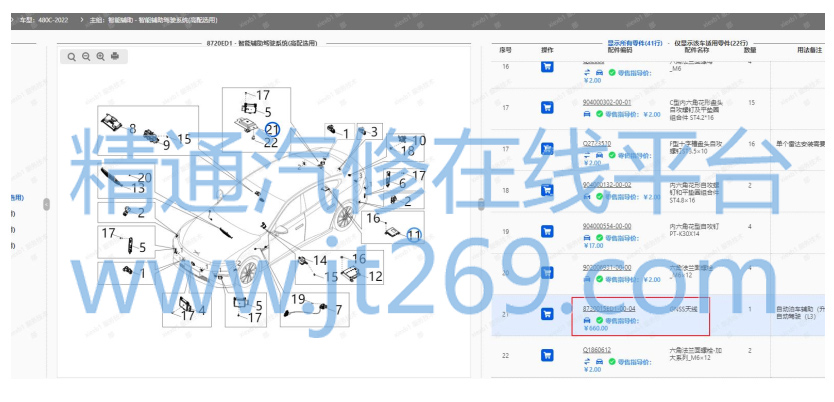Open replacement parts icon for Q1860612
The width and height of the screenshot is (834, 402).
click(587, 362)
